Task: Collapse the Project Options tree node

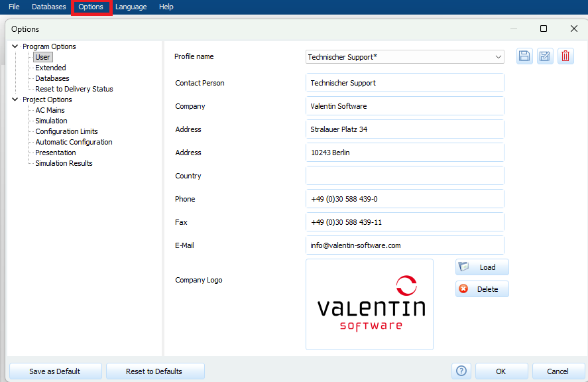Action: click(x=15, y=99)
